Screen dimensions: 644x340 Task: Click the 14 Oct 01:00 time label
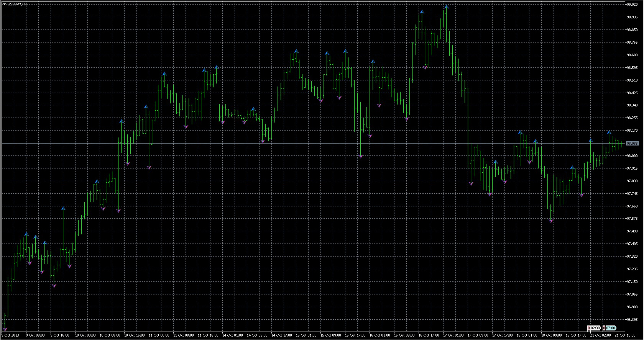pos(232,335)
